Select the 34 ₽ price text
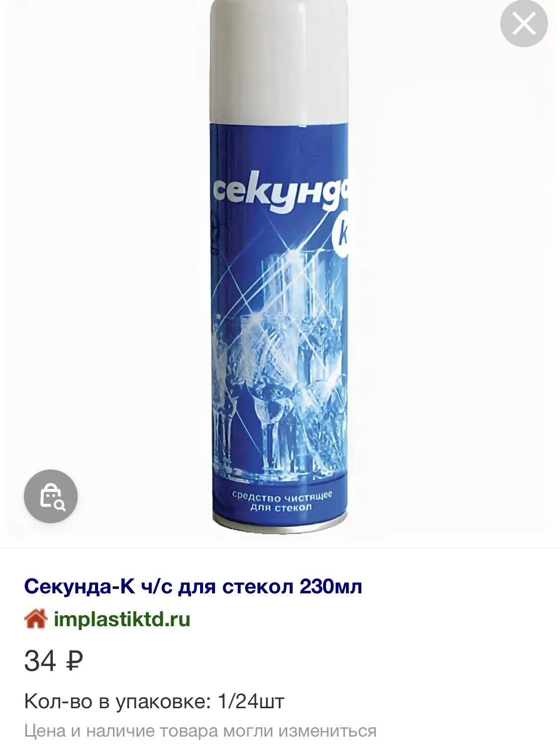The width and height of the screenshot is (560, 756). point(53,661)
